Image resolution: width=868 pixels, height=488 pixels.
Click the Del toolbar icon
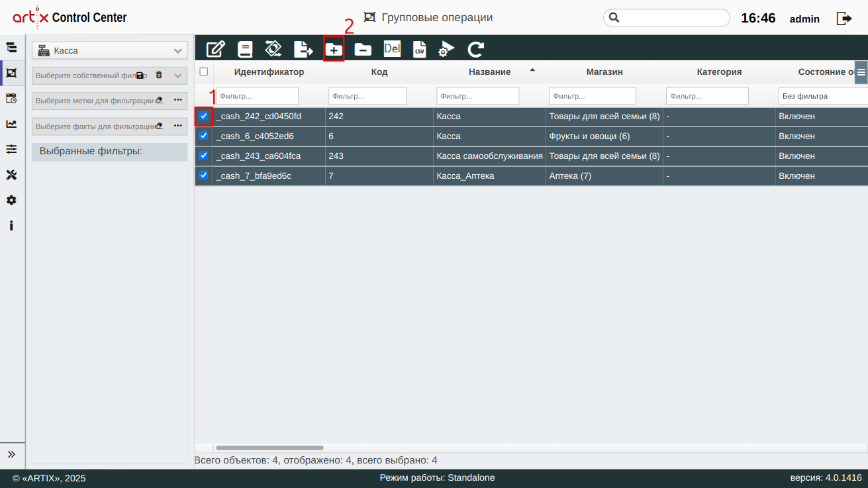pos(392,49)
